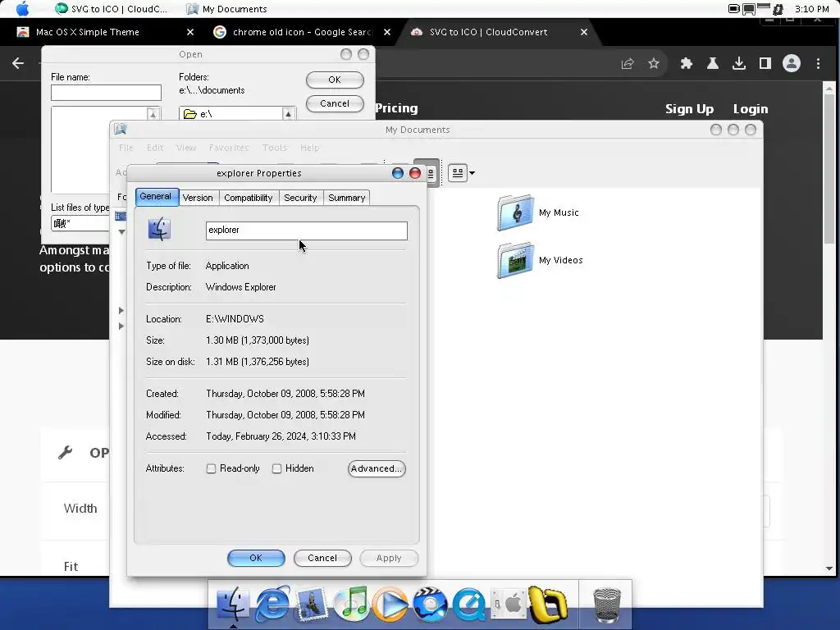The image size is (840, 630).
Task: Open Chrome profile avatar
Action: tap(792, 64)
